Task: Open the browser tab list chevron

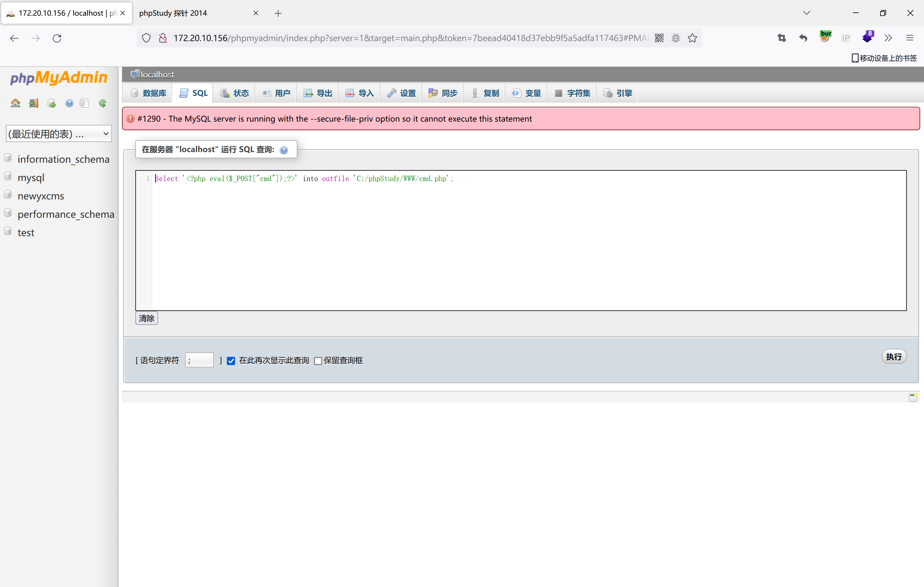Action: coord(806,13)
